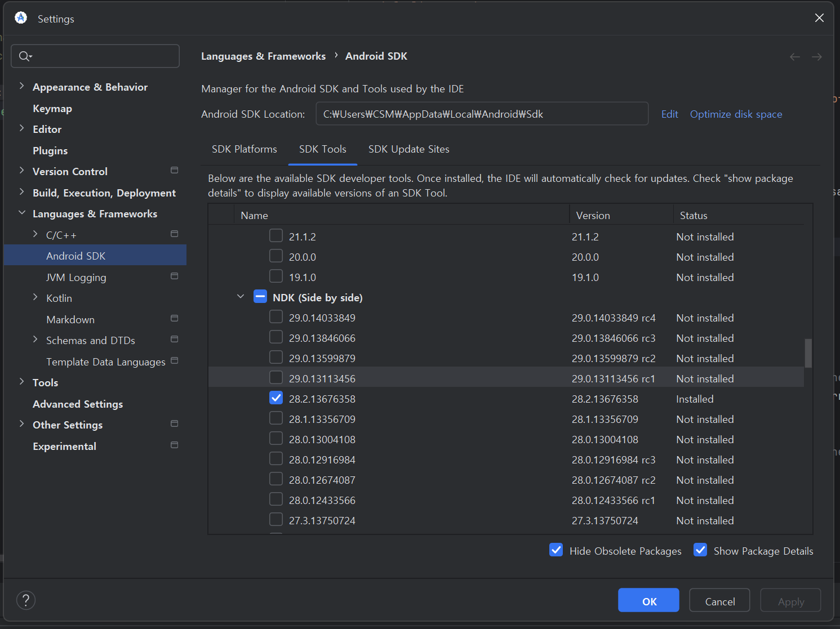Viewport: 840px width, 629px height.
Task: Check NDK 27.3.13750724 checkbox
Action: 276,519
